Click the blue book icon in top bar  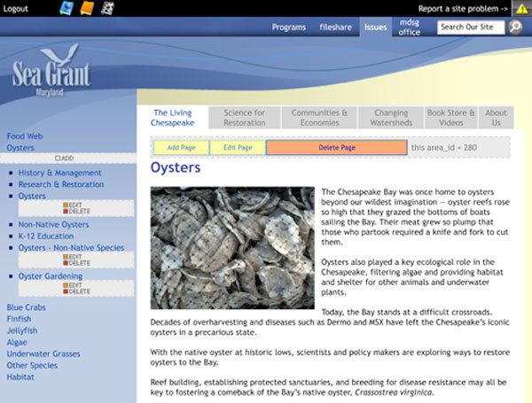click(66, 9)
